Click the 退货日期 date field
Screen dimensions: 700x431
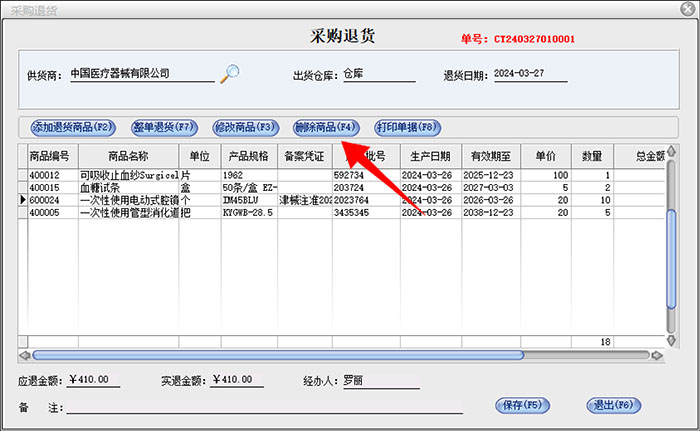(529, 74)
